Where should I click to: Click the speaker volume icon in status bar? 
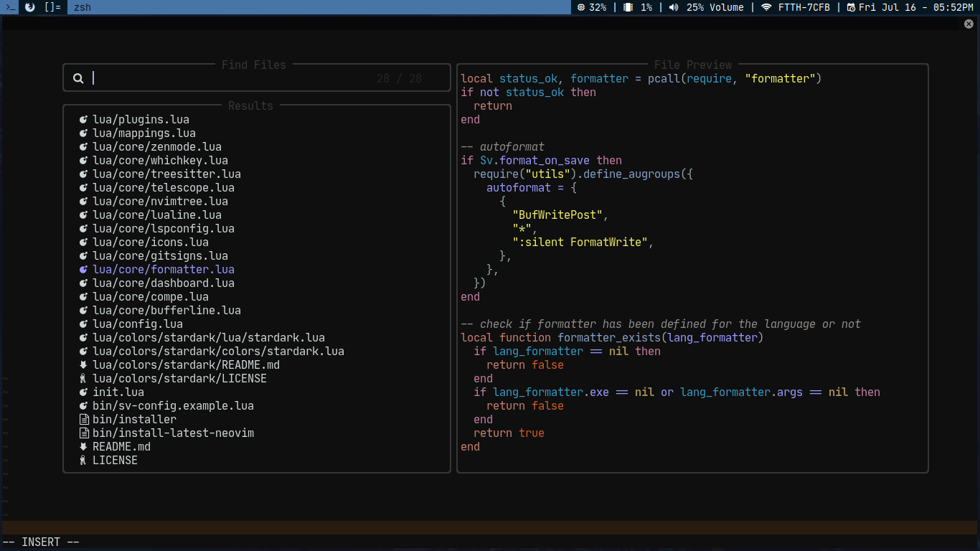[x=674, y=7]
